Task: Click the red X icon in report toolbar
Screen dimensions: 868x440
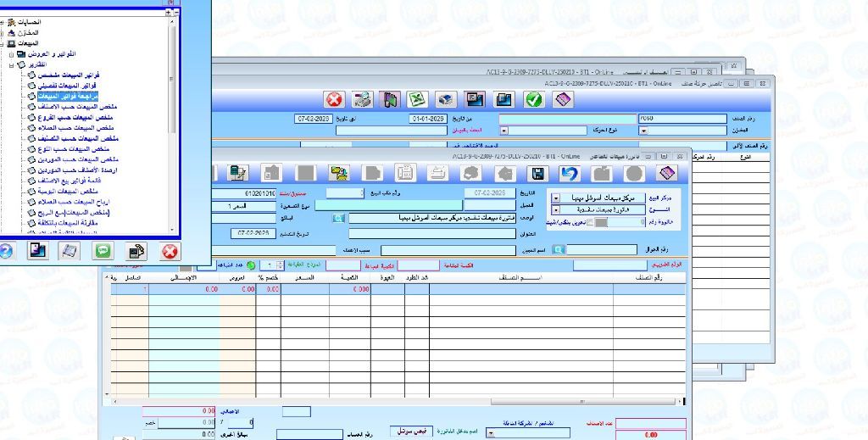Action: tap(335, 99)
